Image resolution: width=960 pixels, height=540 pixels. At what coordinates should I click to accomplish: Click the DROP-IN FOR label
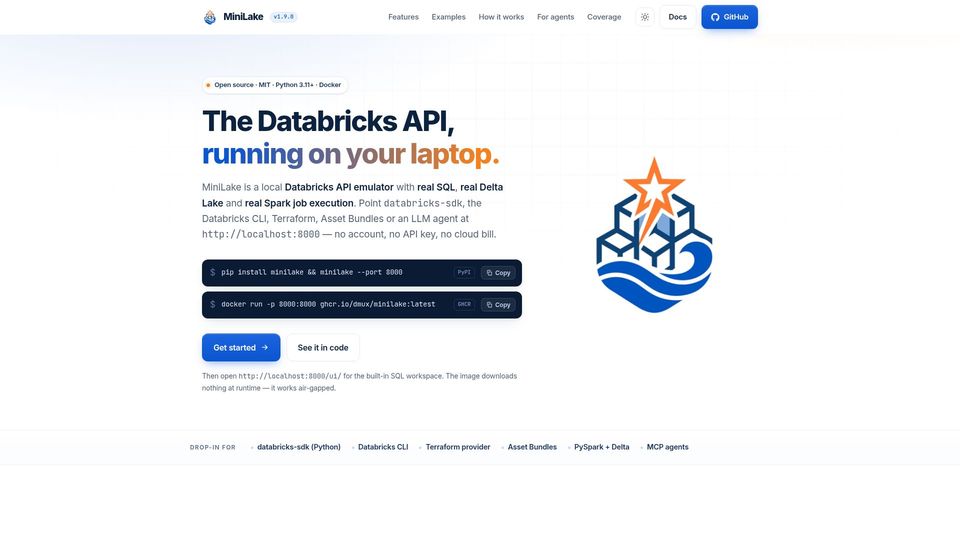click(212, 448)
